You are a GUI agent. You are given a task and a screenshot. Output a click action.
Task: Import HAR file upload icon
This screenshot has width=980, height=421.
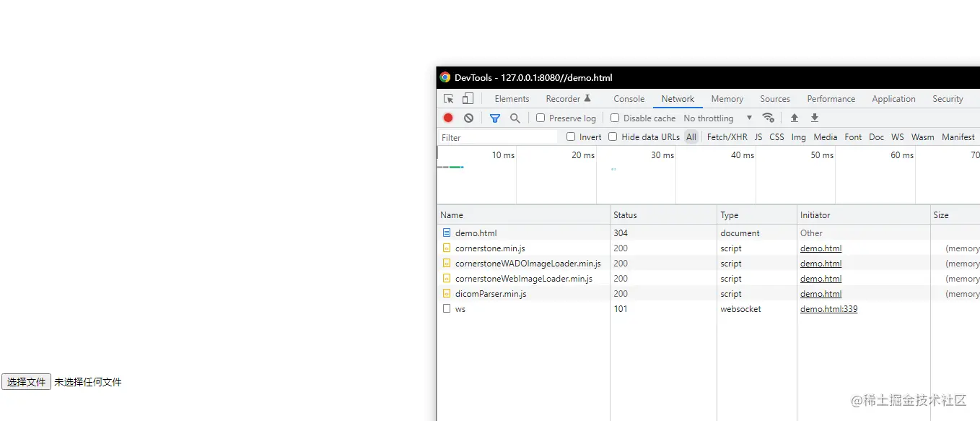[795, 118]
